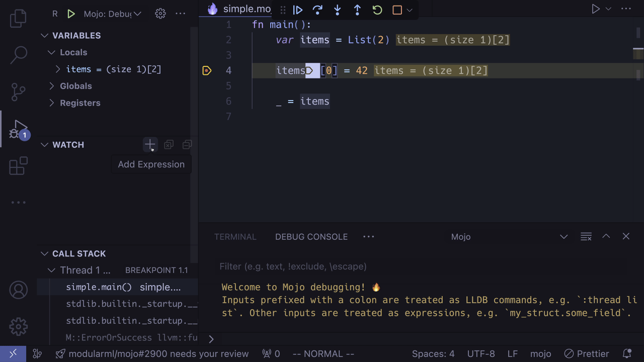The height and width of the screenshot is (362, 644).
Task: Switch to the TERMINAL panel tab
Action: pos(235,237)
